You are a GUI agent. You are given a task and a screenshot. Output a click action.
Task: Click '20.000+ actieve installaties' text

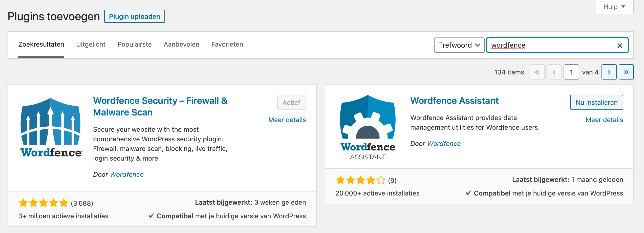[x=377, y=193]
